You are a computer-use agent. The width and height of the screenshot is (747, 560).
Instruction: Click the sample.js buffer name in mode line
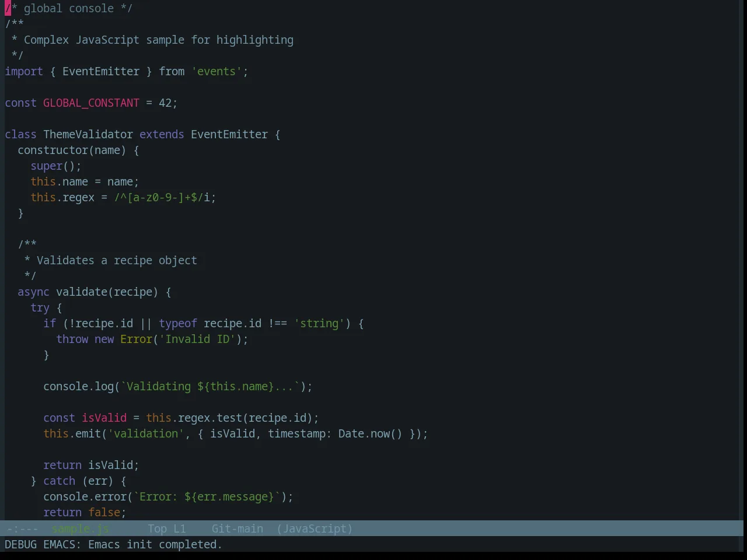pyautogui.click(x=80, y=528)
